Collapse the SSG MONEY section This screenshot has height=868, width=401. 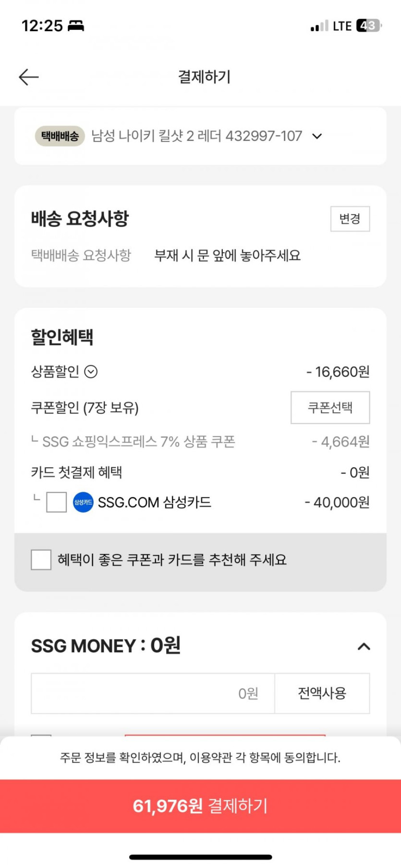click(364, 646)
